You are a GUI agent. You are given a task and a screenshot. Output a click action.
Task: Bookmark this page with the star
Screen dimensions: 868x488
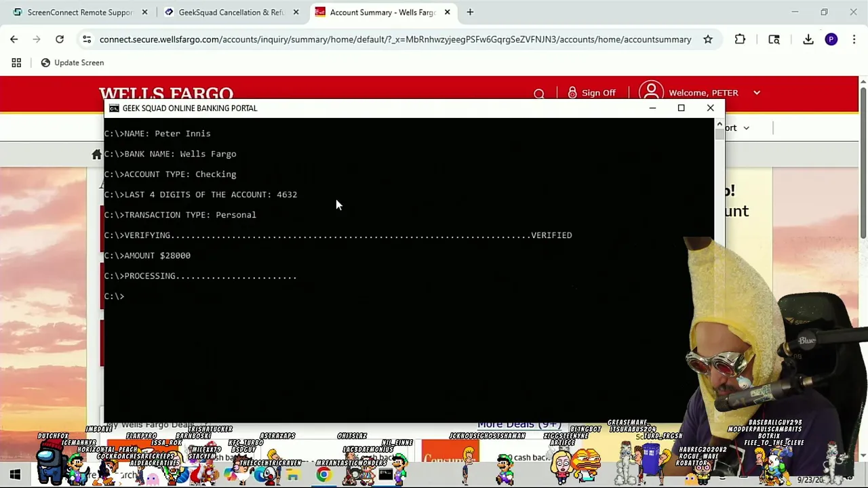click(x=708, y=39)
